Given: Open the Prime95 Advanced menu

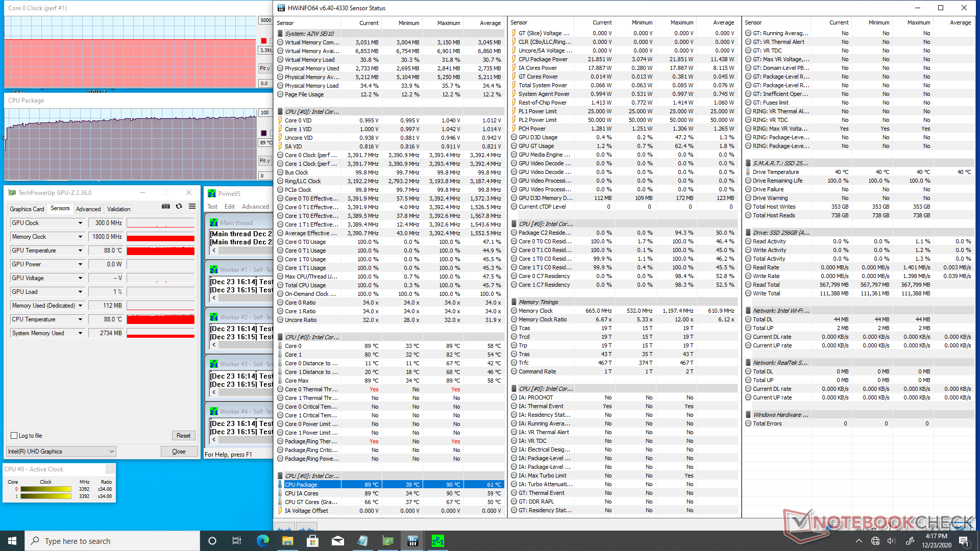Looking at the screenshot, I should [x=255, y=207].
